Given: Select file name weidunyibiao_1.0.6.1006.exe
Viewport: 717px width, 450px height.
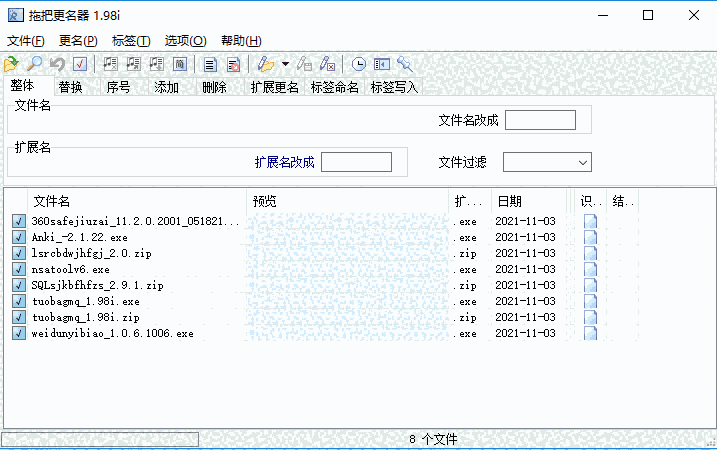Looking at the screenshot, I should pyautogui.click(x=112, y=333).
